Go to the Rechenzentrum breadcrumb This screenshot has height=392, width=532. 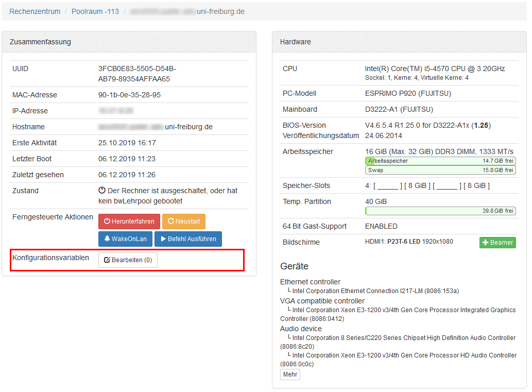click(35, 11)
